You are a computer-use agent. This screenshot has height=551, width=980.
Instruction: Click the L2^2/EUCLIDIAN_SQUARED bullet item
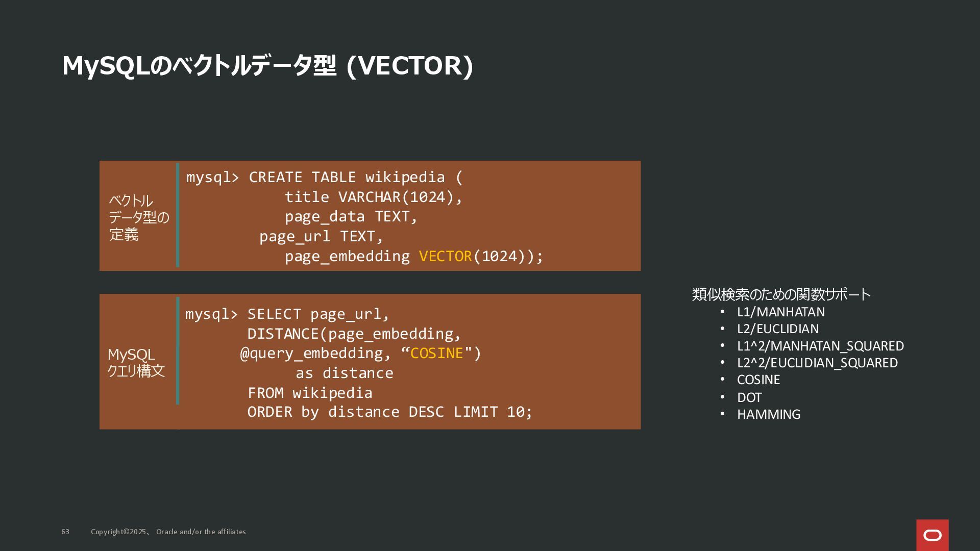tap(817, 363)
